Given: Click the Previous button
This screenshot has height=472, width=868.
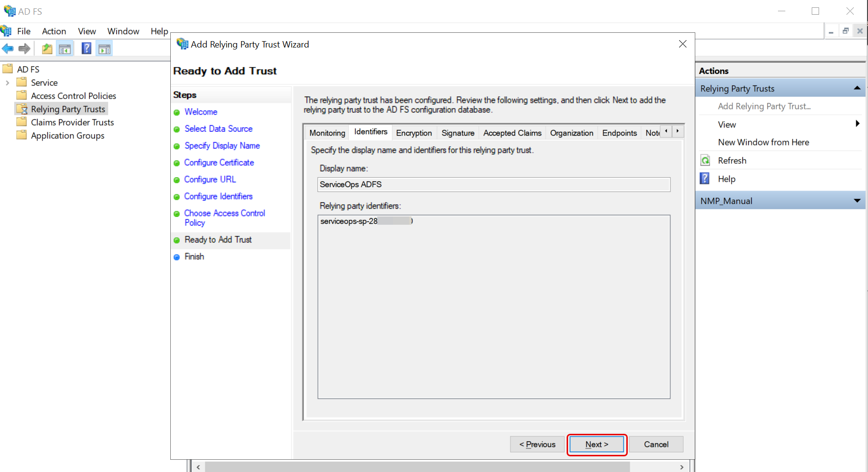Looking at the screenshot, I should tap(537, 445).
